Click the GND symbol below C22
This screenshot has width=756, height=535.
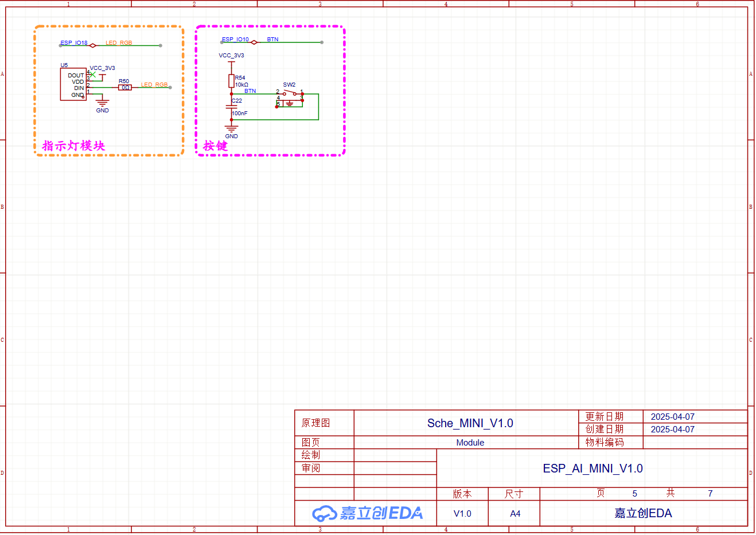231,130
